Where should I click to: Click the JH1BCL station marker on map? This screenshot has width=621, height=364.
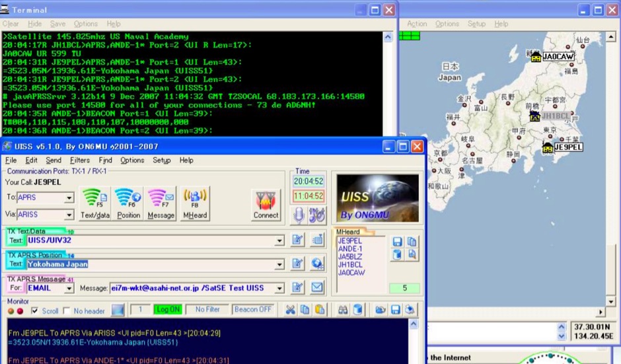534,116
